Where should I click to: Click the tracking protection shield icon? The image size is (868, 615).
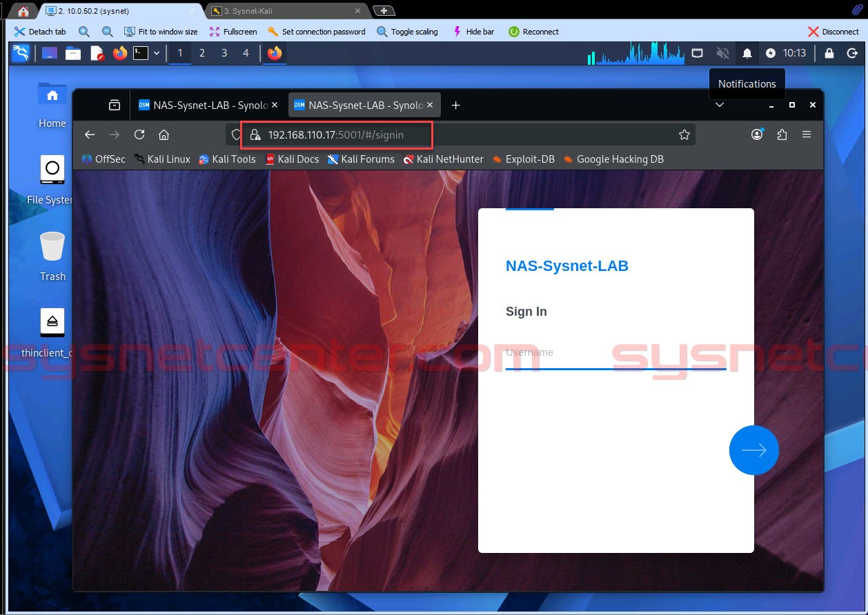(236, 135)
